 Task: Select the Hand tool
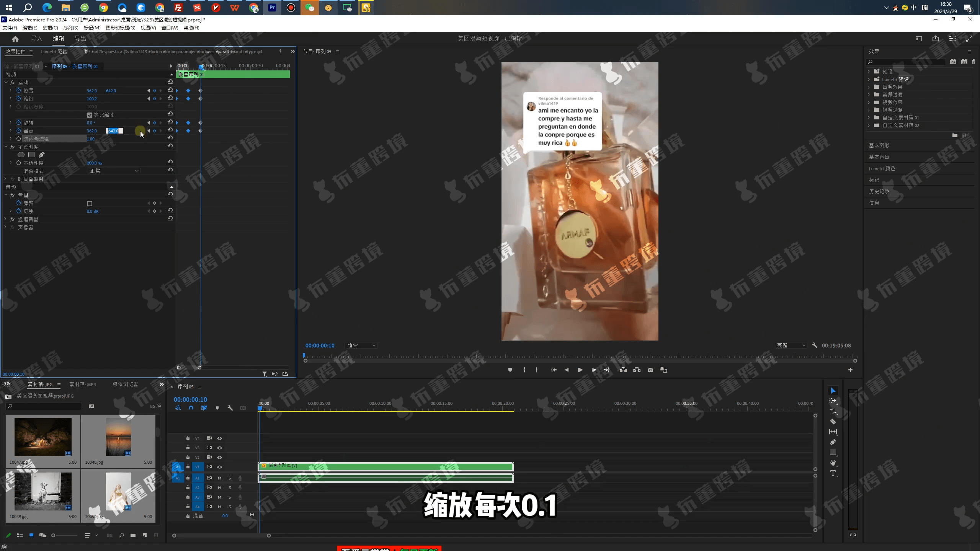point(833,463)
